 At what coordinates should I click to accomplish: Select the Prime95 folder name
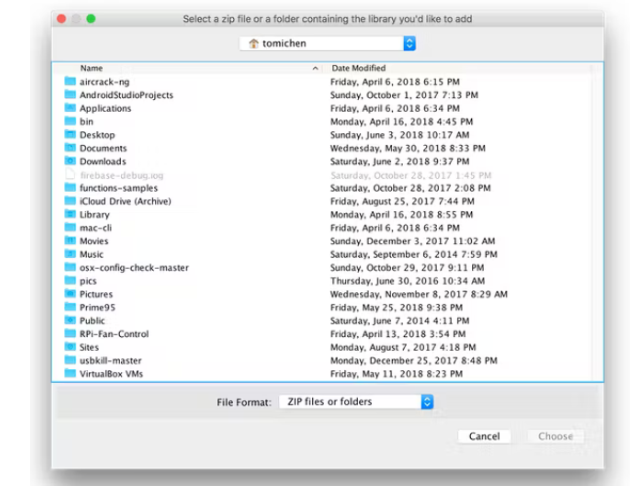point(97,307)
